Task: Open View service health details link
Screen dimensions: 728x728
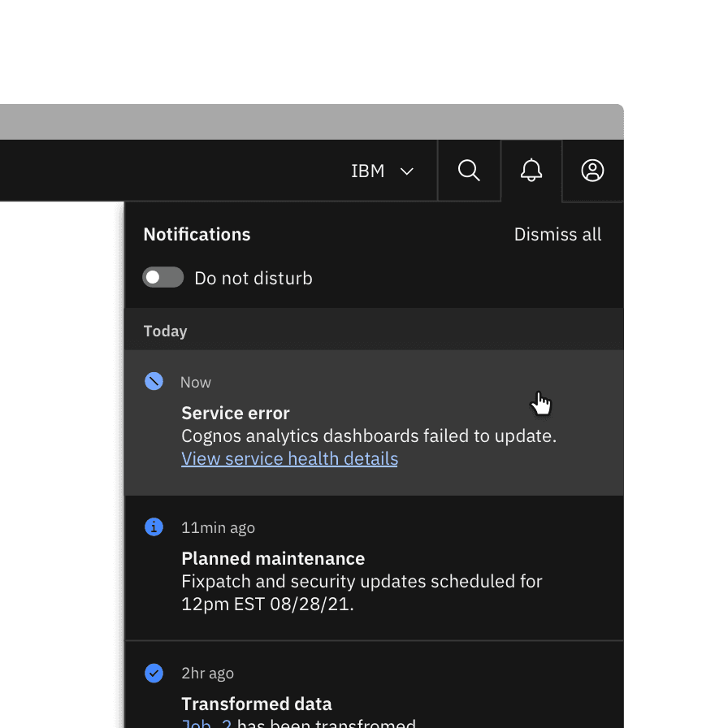Action: [289, 459]
